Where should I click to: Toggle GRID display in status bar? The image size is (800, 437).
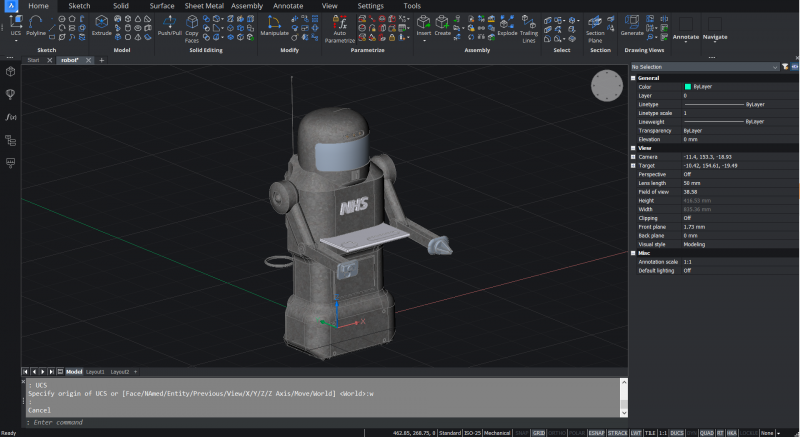[x=538, y=433]
